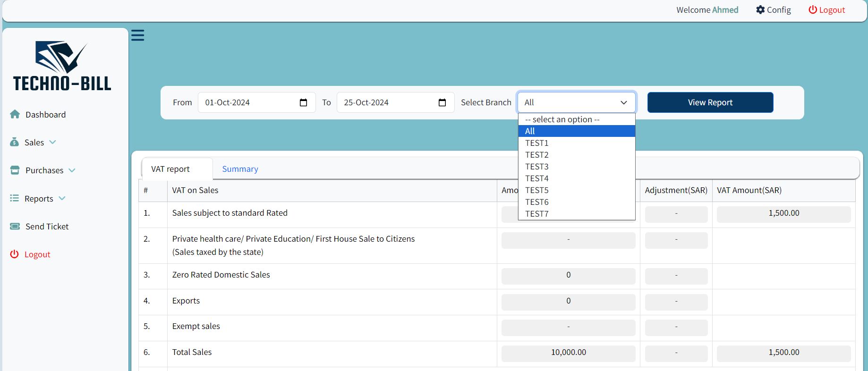The image size is (868, 371).
Task: Click the From date field 01-Oct-2024
Action: point(256,102)
